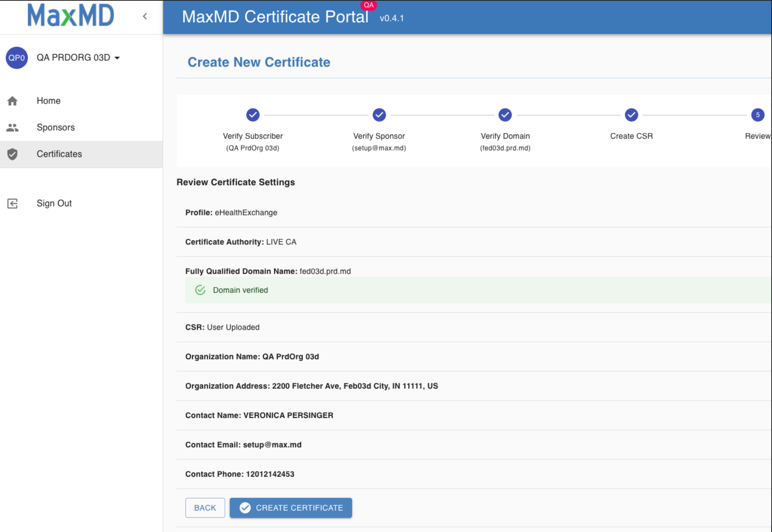Viewport: 772px width, 532px height.
Task: Click the Sign Out arrow icon
Action: coord(13,204)
